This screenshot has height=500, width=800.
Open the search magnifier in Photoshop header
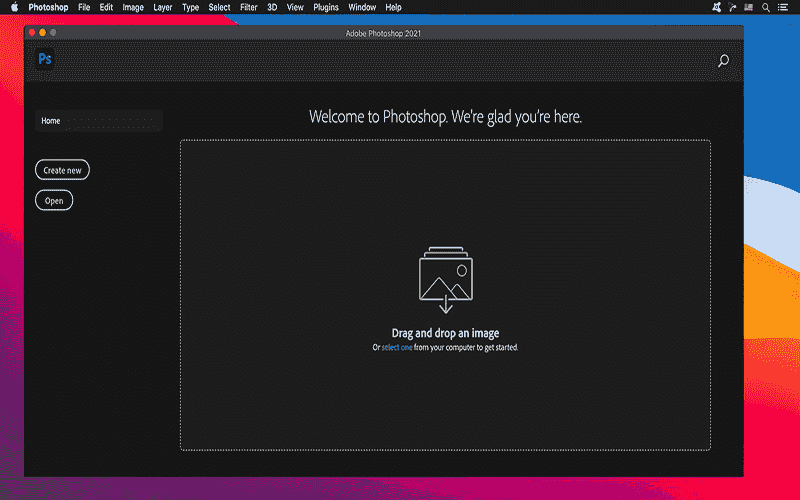tap(723, 61)
